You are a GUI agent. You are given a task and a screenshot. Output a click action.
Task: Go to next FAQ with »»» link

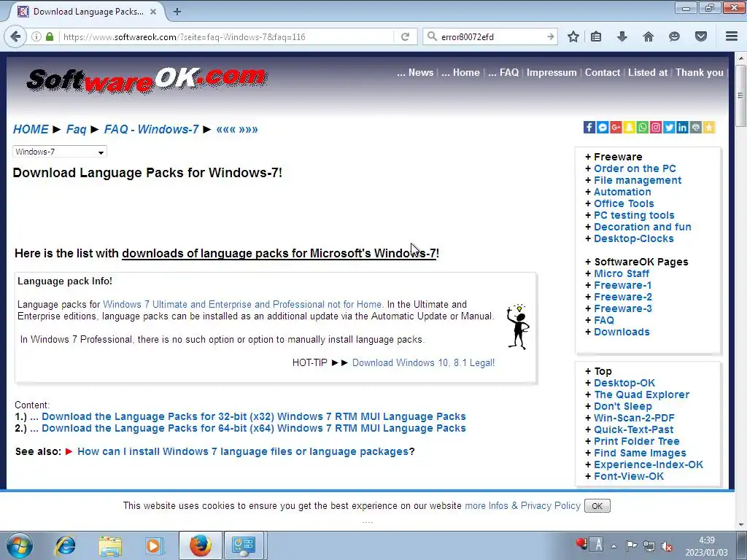coord(248,130)
